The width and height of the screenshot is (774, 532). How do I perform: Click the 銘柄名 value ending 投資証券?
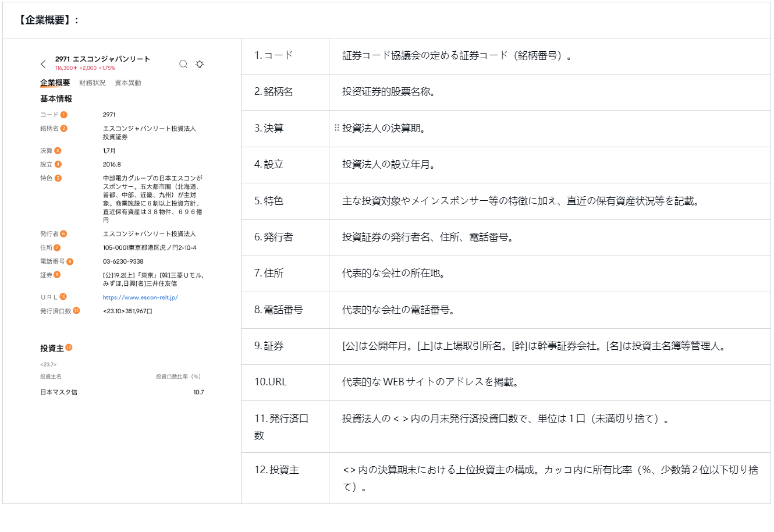(150, 133)
